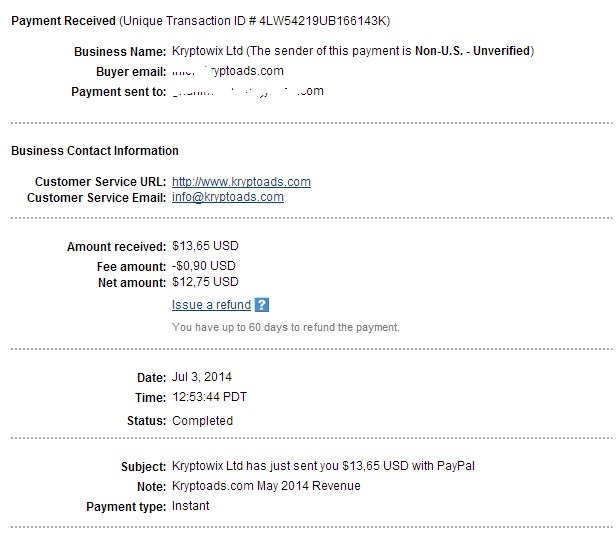Click the Payment Received heading

coord(63,21)
